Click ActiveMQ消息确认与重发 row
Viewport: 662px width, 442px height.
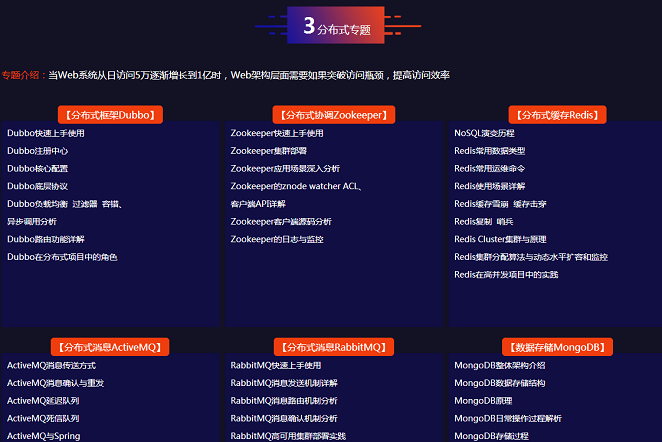point(55,383)
